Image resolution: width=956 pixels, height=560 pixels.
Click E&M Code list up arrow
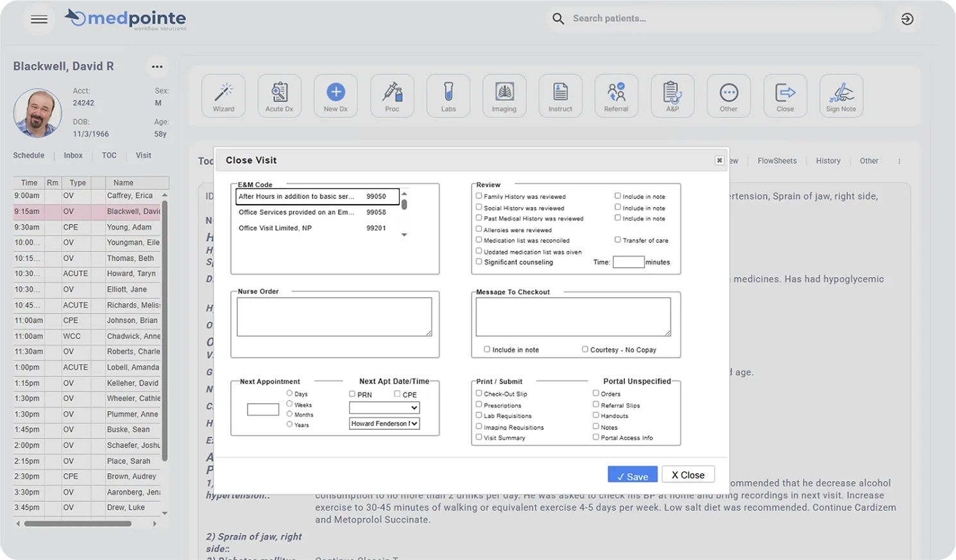pyautogui.click(x=404, y=194)
